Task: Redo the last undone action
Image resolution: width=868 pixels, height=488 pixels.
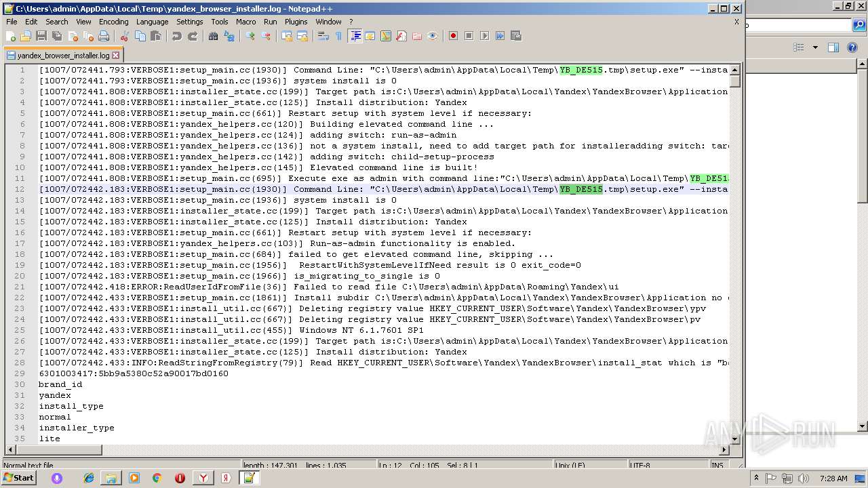Action: click(192, 36)
